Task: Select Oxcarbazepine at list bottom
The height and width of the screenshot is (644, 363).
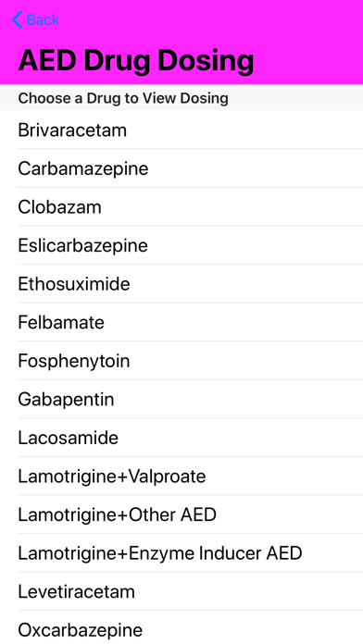Action: pos(181,627)
